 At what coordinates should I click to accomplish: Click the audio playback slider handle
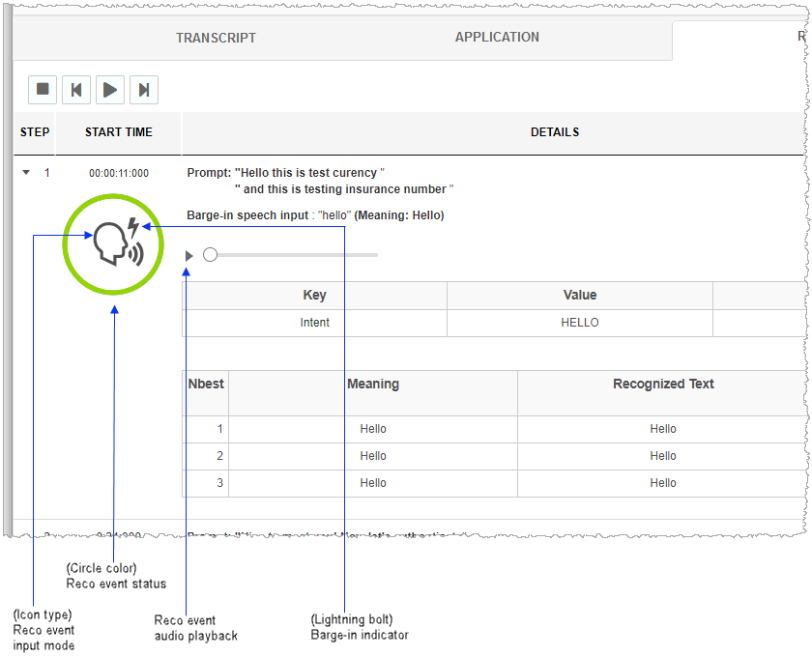point(210,255)
